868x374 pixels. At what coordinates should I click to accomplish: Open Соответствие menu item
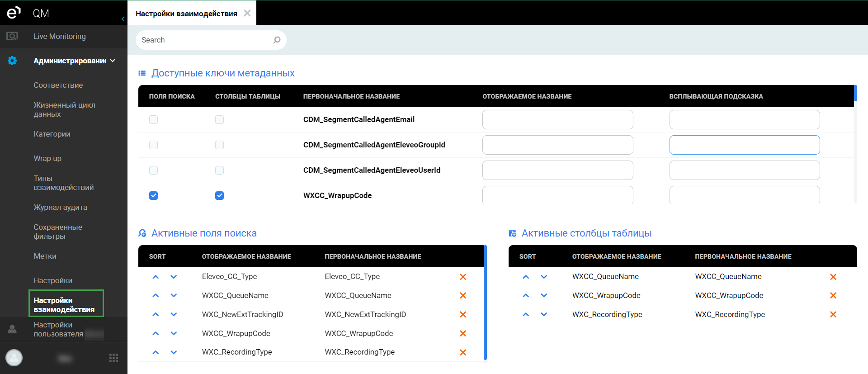[58, 85]
